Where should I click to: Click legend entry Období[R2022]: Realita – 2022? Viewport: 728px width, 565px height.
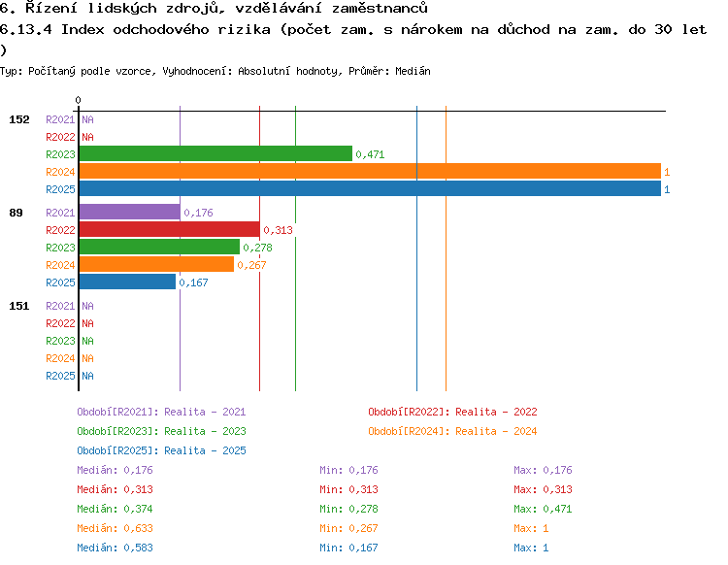[x=452, y=412]
